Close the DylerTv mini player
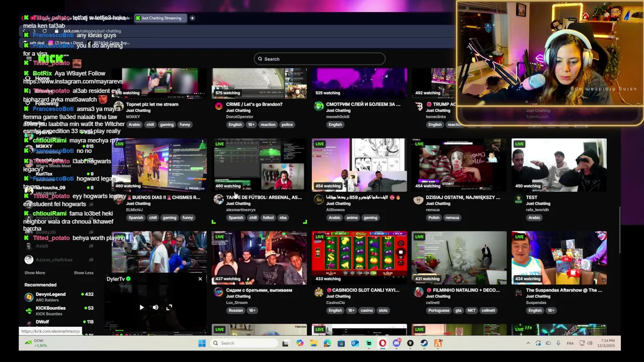 [200, 279]
